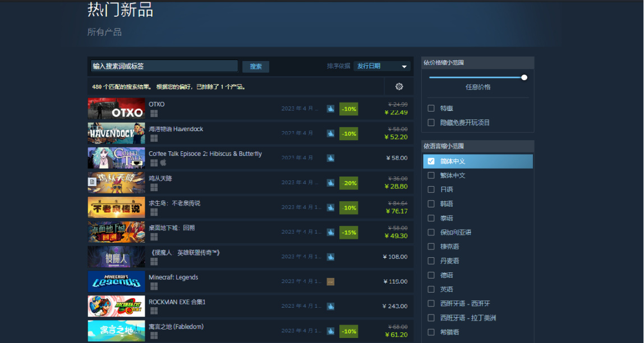This screenshot has height=343, width=644.
Task: Click Windows platform icon under 搜魔人
Action: click(154, 262)
